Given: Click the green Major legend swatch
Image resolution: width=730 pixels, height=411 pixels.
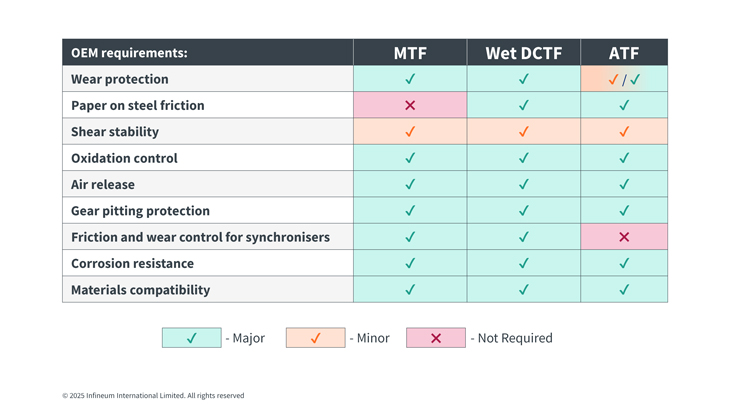Looking at the screenshot, I should [192, 338].
